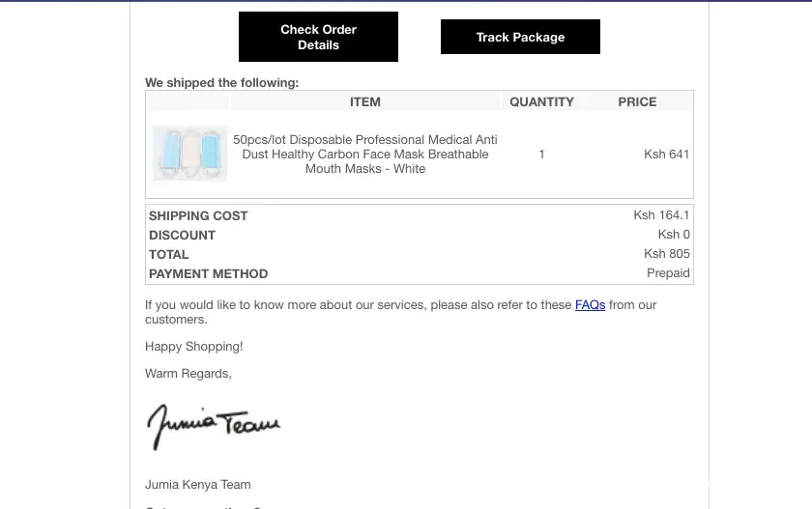
Task: Click the face mask product thumbnail
Action: pos(190,154)
